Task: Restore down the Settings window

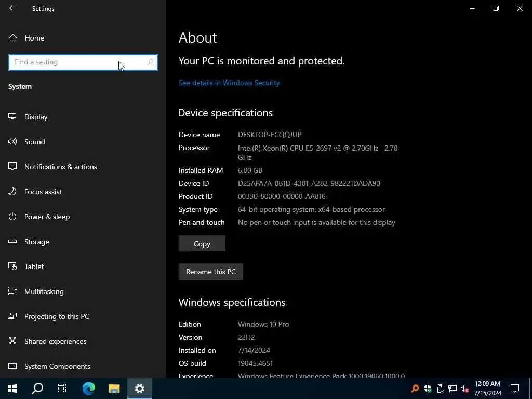Action: [496, 8]
